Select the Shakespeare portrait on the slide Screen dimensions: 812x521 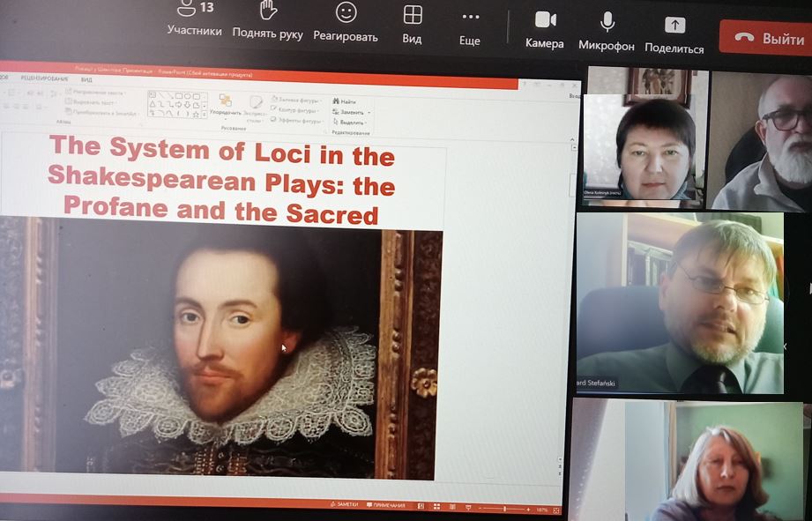point(221,348)
